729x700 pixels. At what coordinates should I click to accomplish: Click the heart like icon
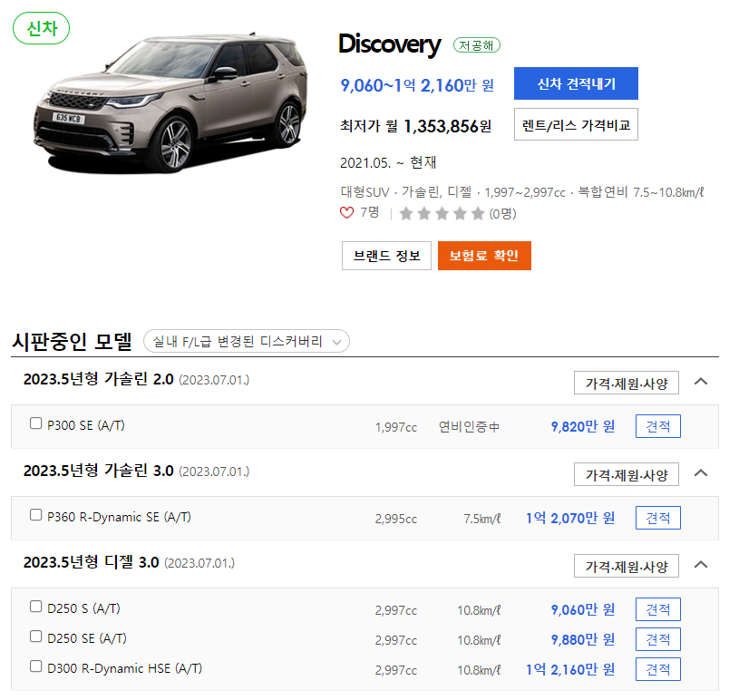(347, 213)
